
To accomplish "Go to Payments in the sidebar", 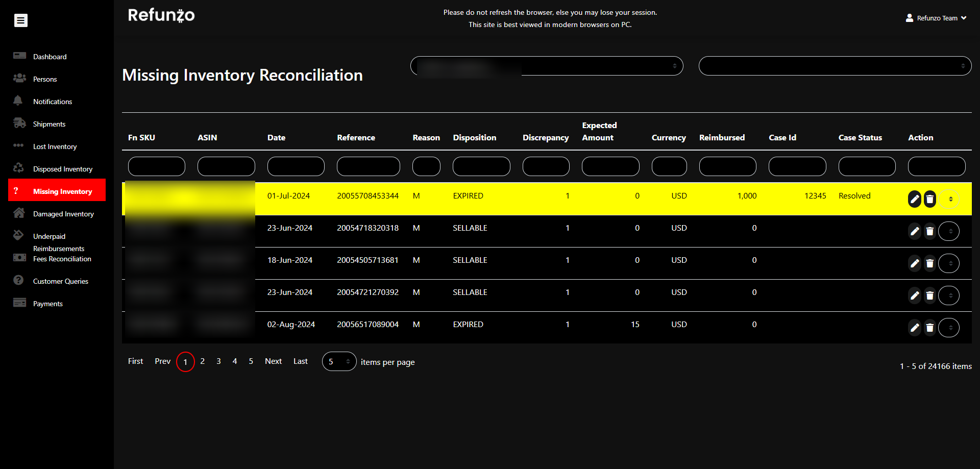I will click(48, 304).
